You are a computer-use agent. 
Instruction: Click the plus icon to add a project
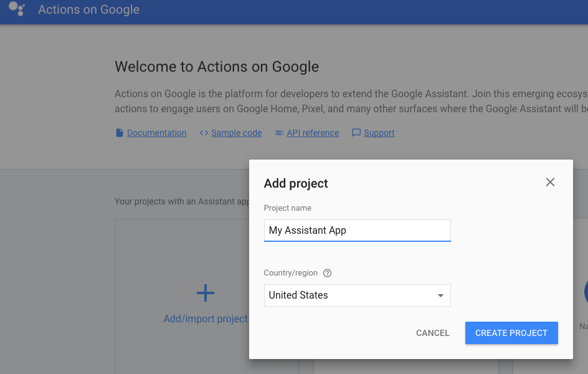[x=206, y=292]
